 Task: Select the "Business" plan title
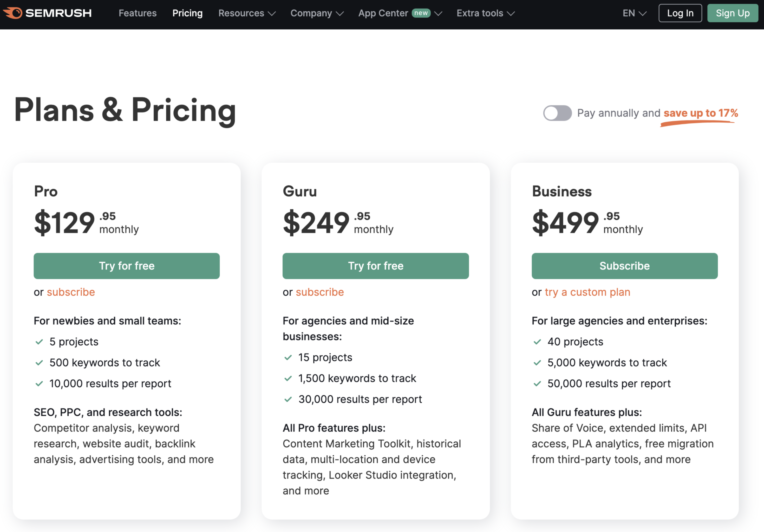coord(562,191)
